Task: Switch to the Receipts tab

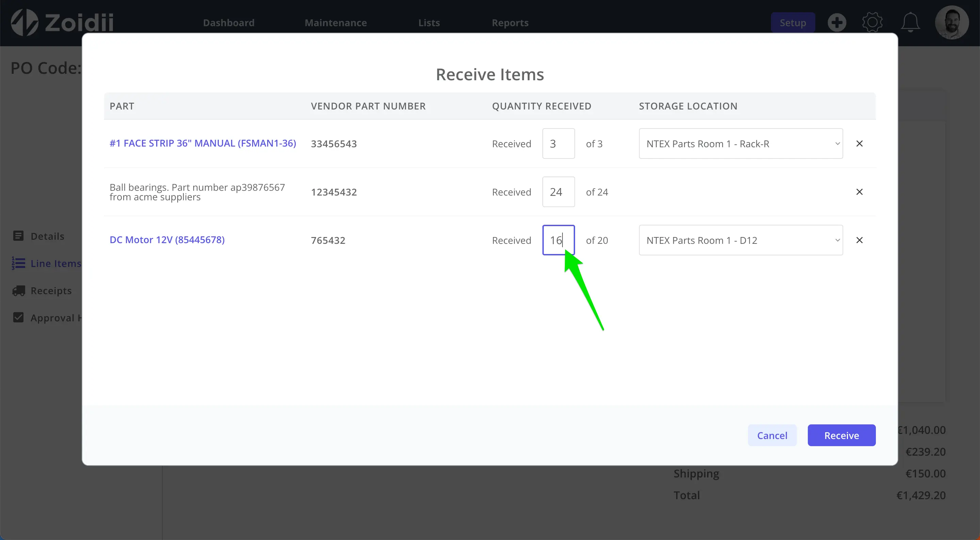Action: coord(51,290)
